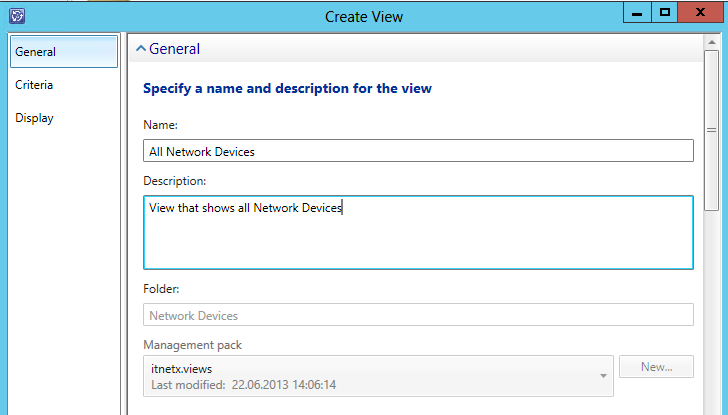Focus the Description text box
Screen dimensions: 728x415
click(418, 232)
